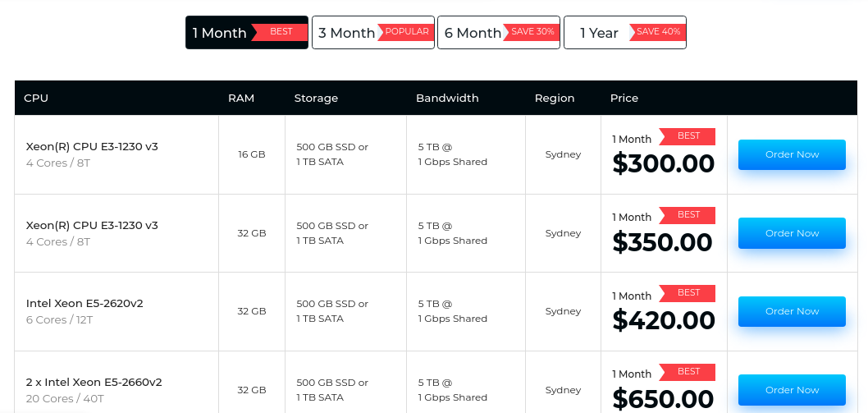Order the $300.00 Sydney server
868x413 pixels.
(x=792, y=154)
